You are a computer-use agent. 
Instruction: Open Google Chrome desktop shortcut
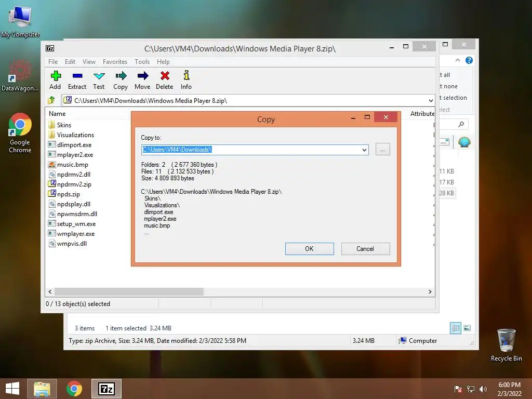(x=20, y=133)
